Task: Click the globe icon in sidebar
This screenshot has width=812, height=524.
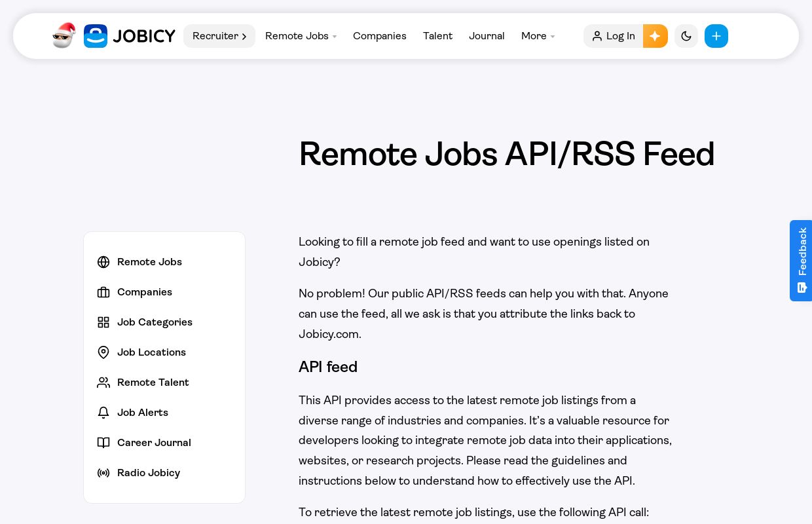Action: [x=103, y=262]
